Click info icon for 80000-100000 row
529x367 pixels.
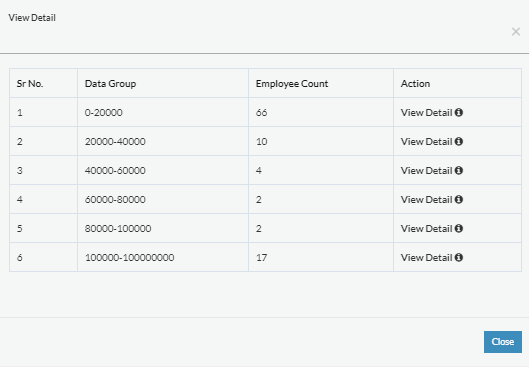458,228
